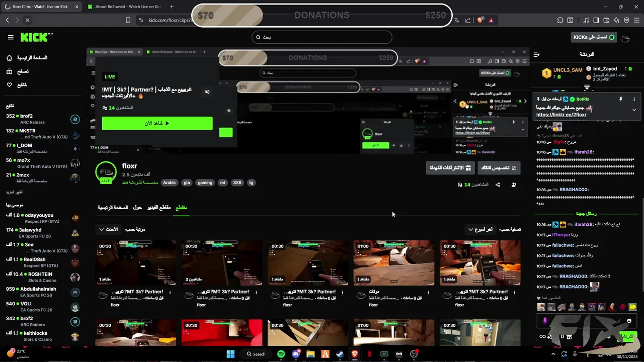The image size is (644, 362).
Task: Click الاشتراكات المُهداة gift subs button
Action: tap(450, 168)
